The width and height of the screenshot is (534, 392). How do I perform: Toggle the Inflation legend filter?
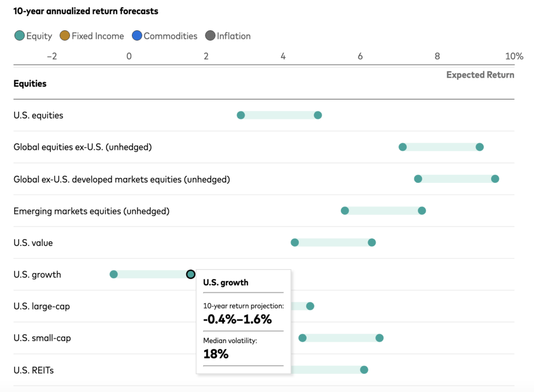point(227,36)
